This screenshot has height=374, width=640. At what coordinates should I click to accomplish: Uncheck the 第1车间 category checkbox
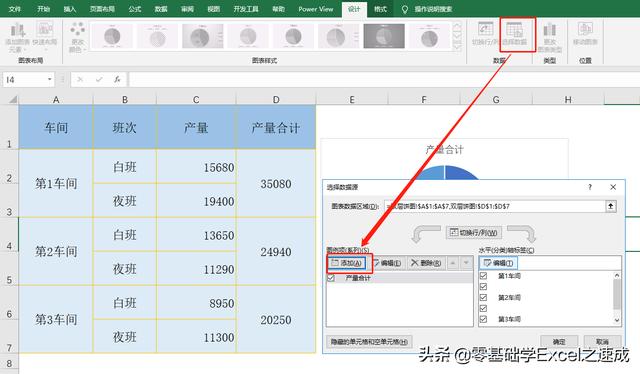coord(484,276)
